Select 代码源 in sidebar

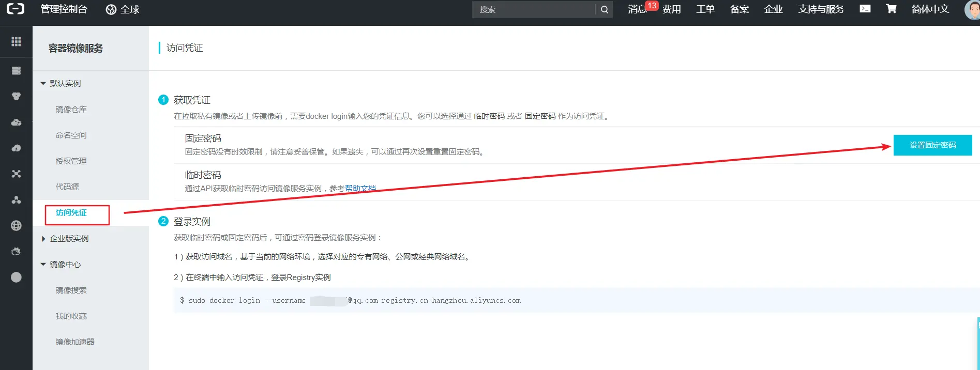[x=67, y=187]
